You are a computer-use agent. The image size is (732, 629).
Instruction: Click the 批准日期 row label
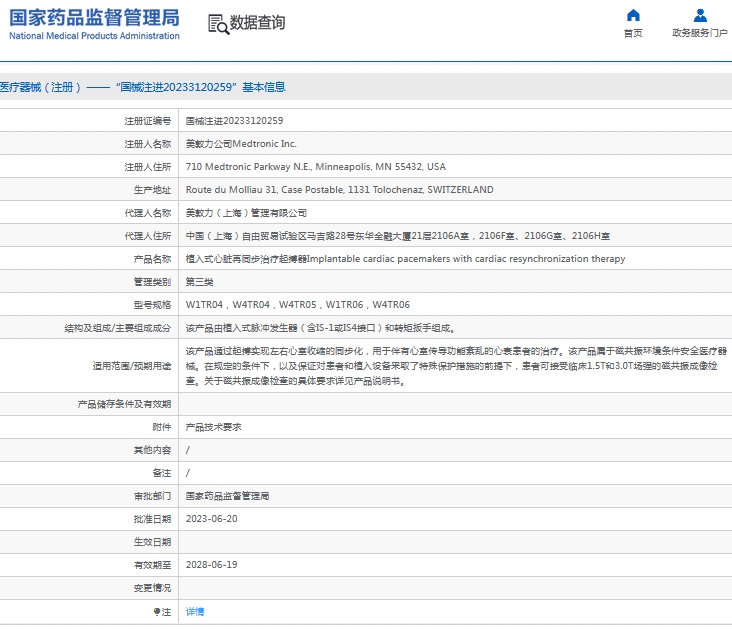click(152, 519)
